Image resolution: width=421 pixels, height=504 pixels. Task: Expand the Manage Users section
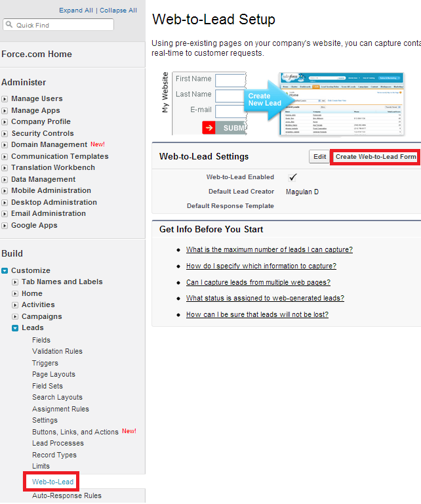(5, 99)
